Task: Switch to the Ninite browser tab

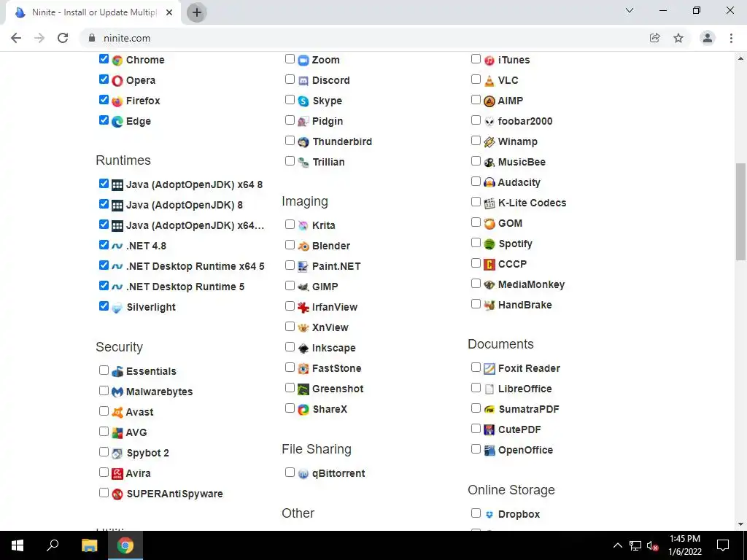Action: [93, 13]
